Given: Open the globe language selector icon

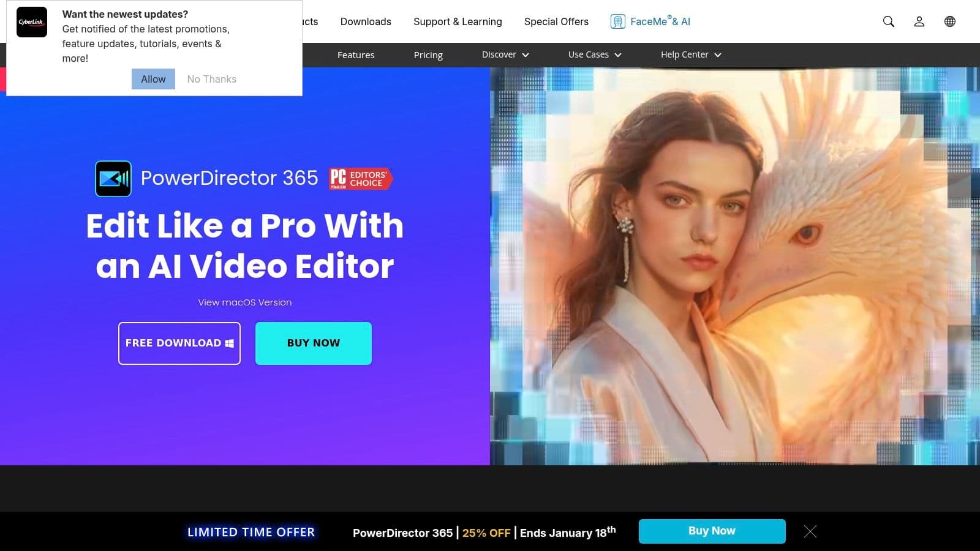Looking at the screenshot, I should click(x=950, y=21).
